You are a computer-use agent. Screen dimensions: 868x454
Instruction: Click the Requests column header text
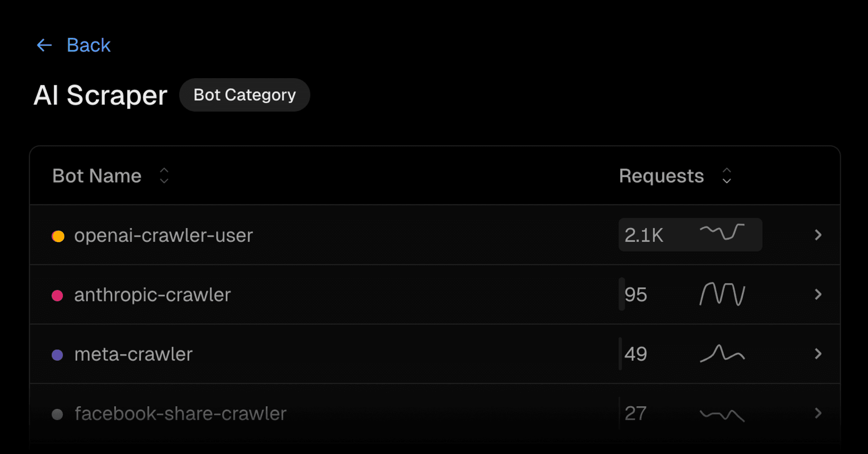[x=661, y=176]
